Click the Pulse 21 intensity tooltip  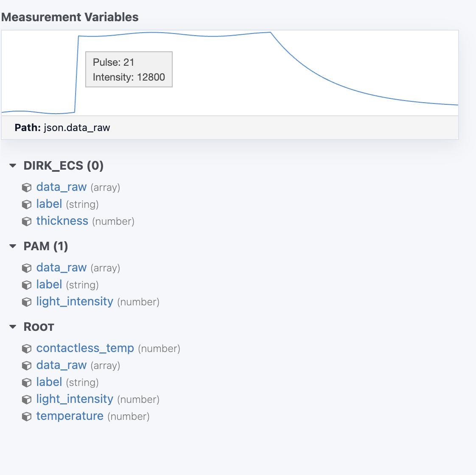click(129, 70)
